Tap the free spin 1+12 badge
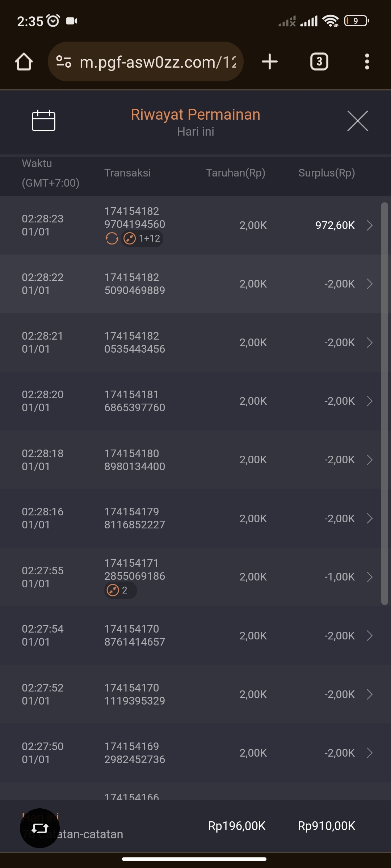Viewport: 391px width, 868px height. [x=142, y=238]
